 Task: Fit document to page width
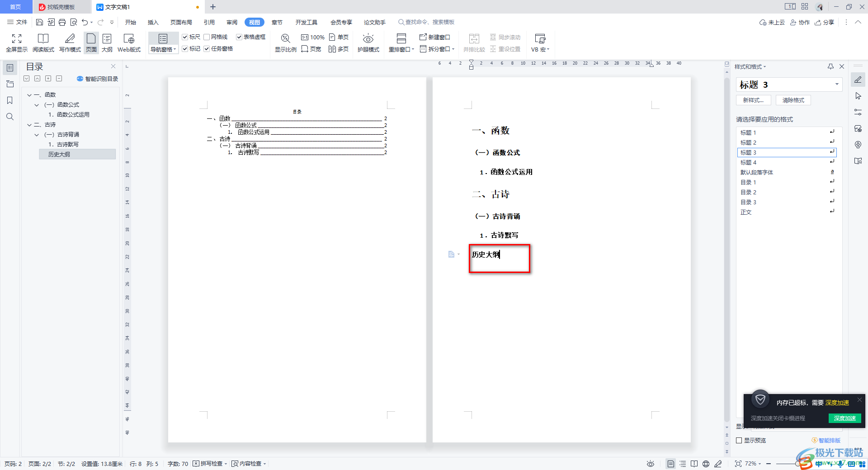tap(311, 49)
